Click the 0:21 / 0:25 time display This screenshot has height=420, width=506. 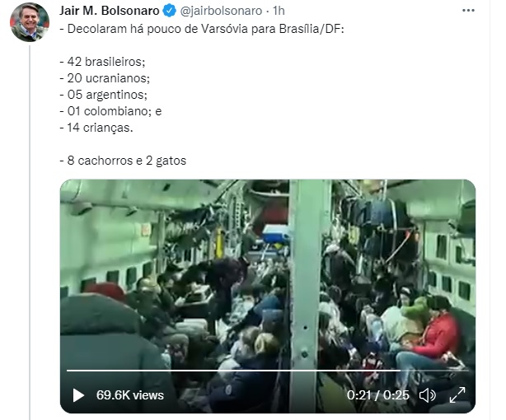[378, 395]
